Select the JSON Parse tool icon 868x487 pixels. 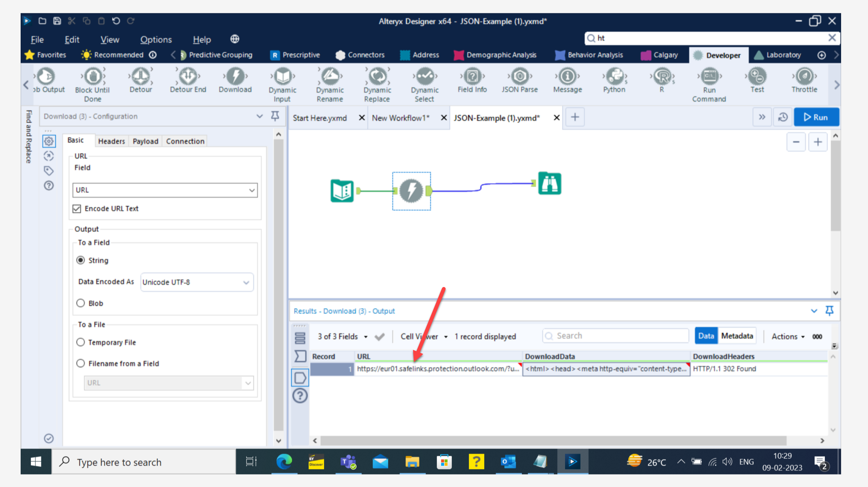(x=519, y=77)
